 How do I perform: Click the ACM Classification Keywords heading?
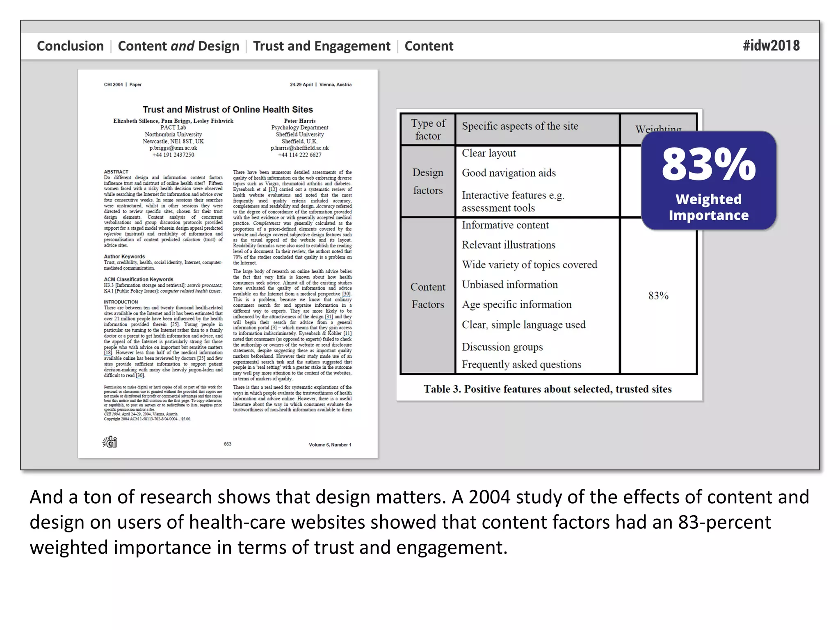point(139,279)
